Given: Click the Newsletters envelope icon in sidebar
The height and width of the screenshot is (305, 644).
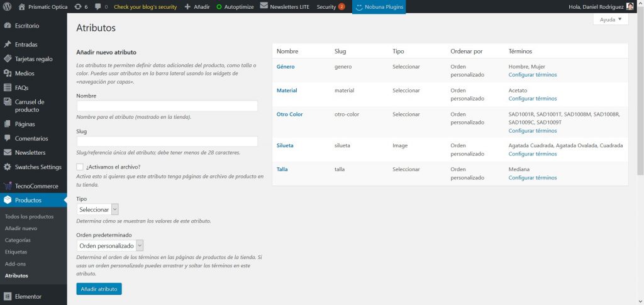Looking at the screenshot, I should [x=8, y=152].
